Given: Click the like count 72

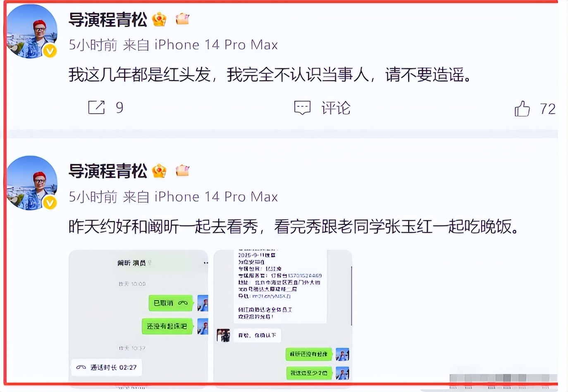Looking at the screenshot, I should [x=548, y=109].
